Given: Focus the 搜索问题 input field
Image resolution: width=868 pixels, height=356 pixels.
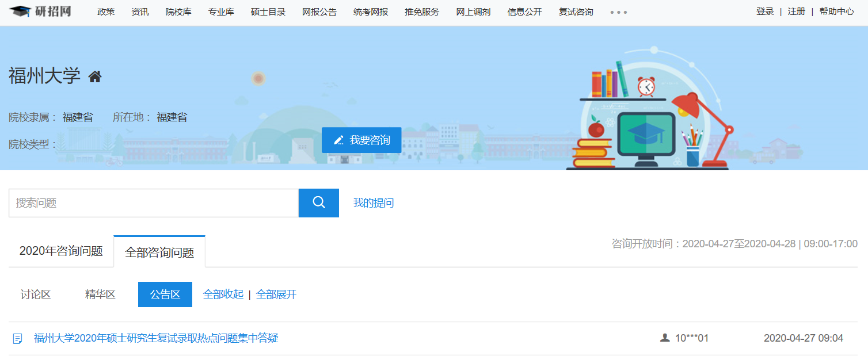Looking at the screenshot, I should pos(153,203).
